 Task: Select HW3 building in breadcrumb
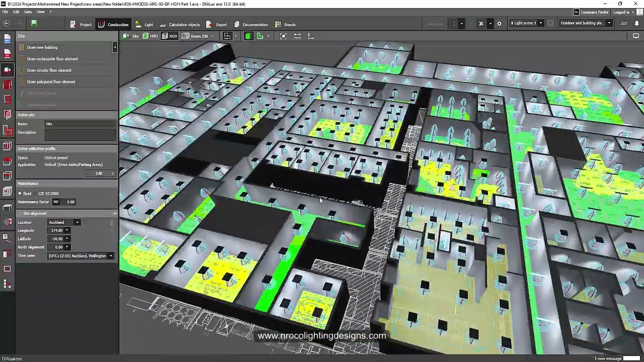pos(150,36)
